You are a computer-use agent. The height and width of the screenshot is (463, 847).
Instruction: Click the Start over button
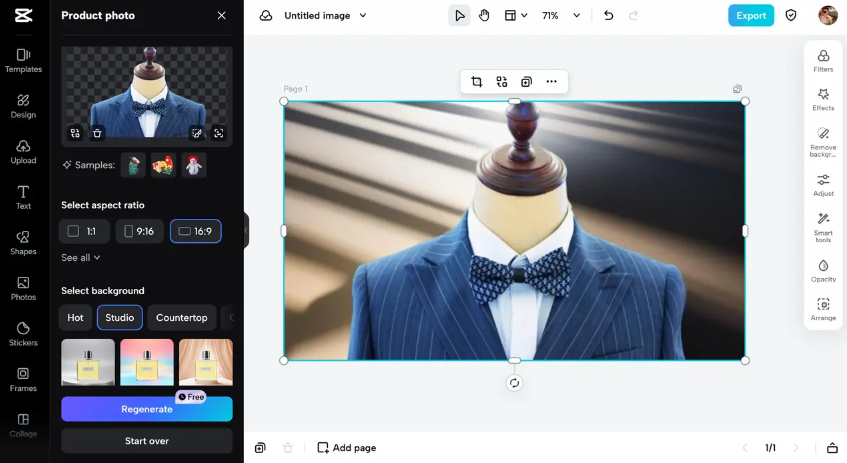pos(147,441)
